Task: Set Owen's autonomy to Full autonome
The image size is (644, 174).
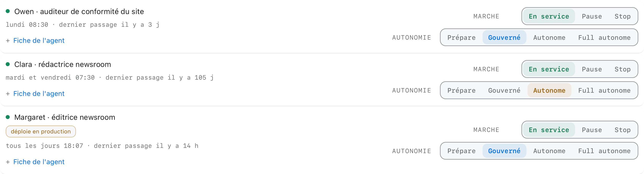Action: click(x=604, y=38)
